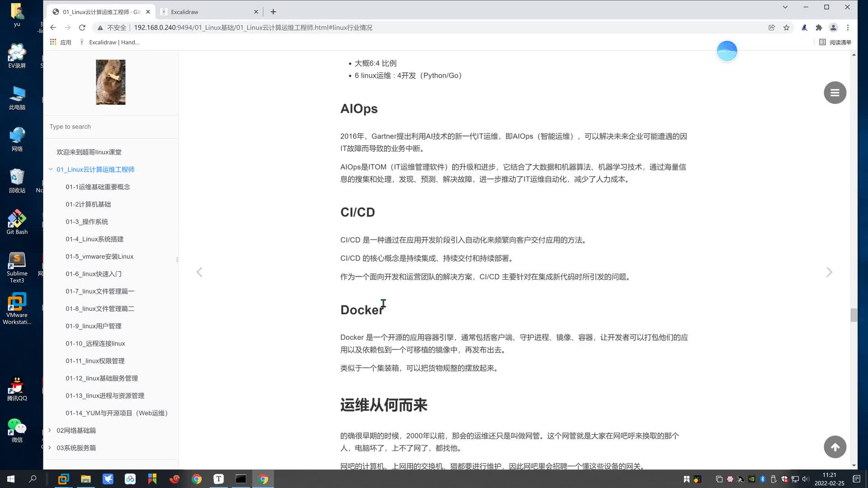868x488 pixels.
Task: Open 01-6_linux快速入门 chapter
Action: (x=94, y=274)
